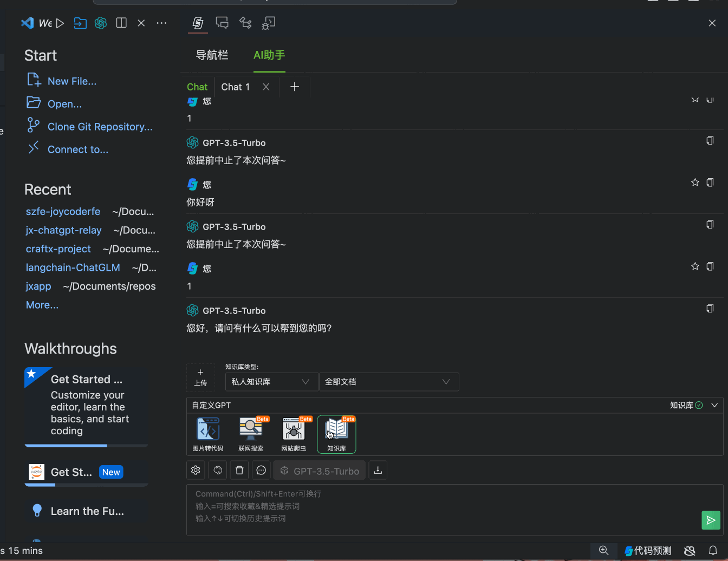Run the Welcome tab play icon
This screenshot has height=561, width=728.
coord(60,23)
